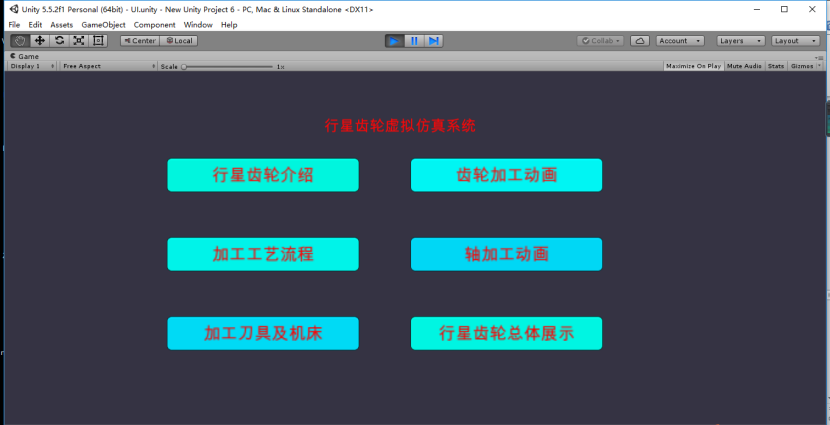Click the 行星齿轮虚拟仿真系统 title text

point(400,126)
